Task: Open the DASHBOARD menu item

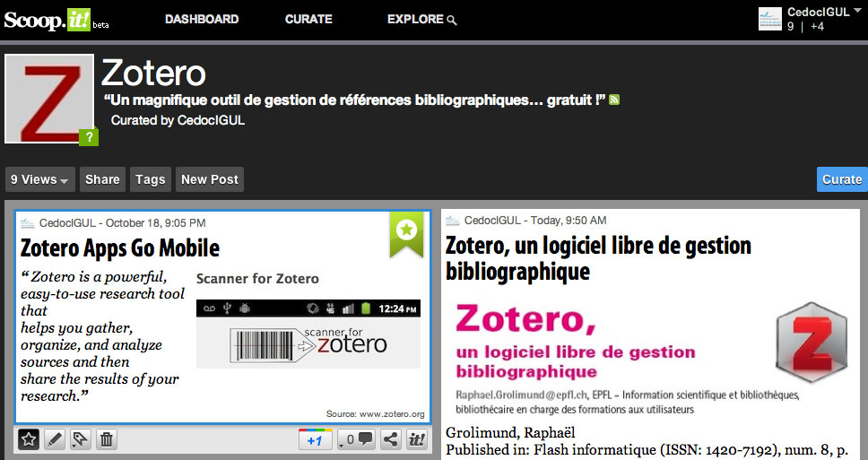Action: tap(202, 19)
